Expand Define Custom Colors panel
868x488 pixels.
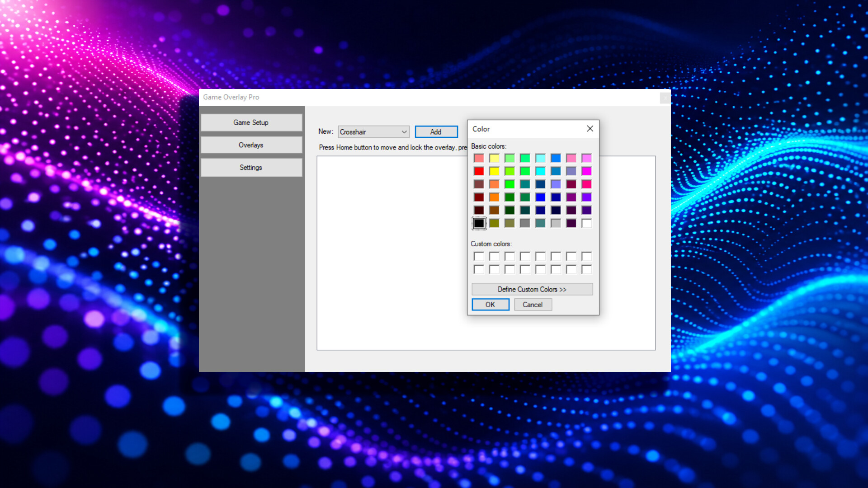[532, 289]
